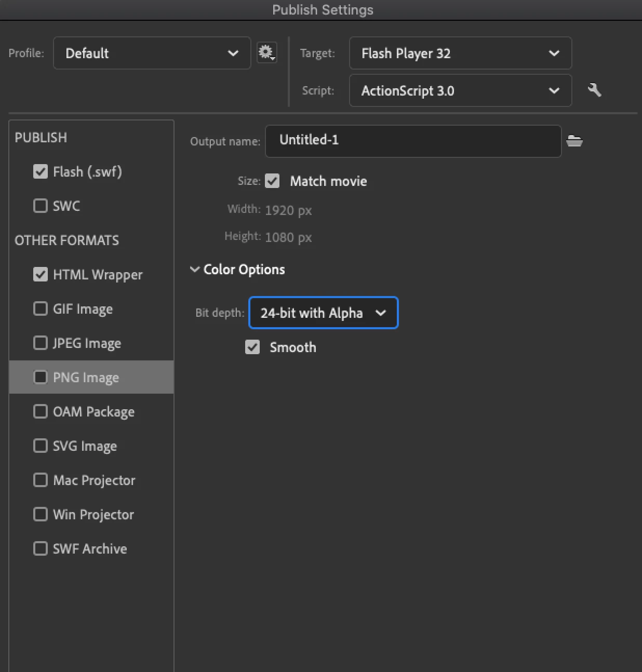Select Mac Projector format label
The width and height of the screenshot is (642, 672).
point(94,480)
